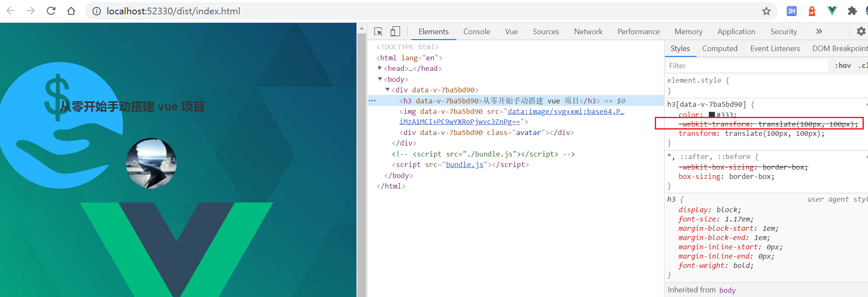This screenshot has width=868, height=297.
Task: Click the round avatar image on page
Action: 151,163
